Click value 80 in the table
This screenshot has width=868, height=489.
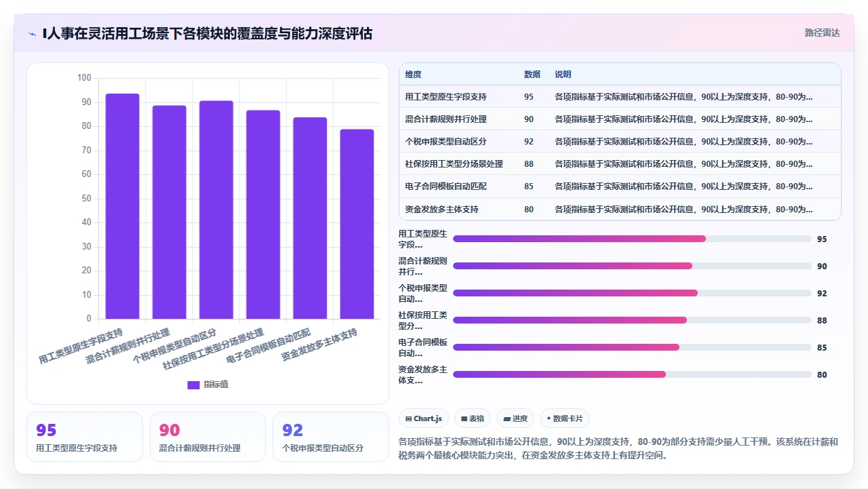tap(529, 210)
